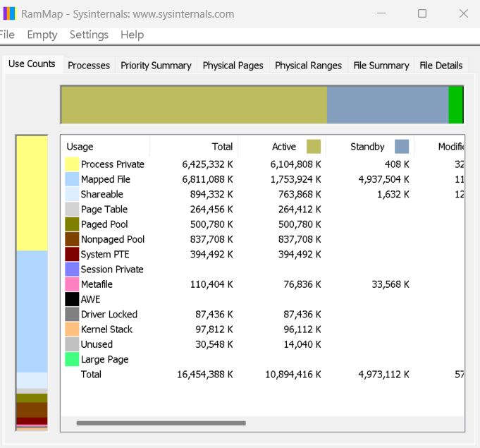Viewport: 480px width, 448px height.
Task: Click the yellow section of vertical usage bar
Action: pos(32,193)
